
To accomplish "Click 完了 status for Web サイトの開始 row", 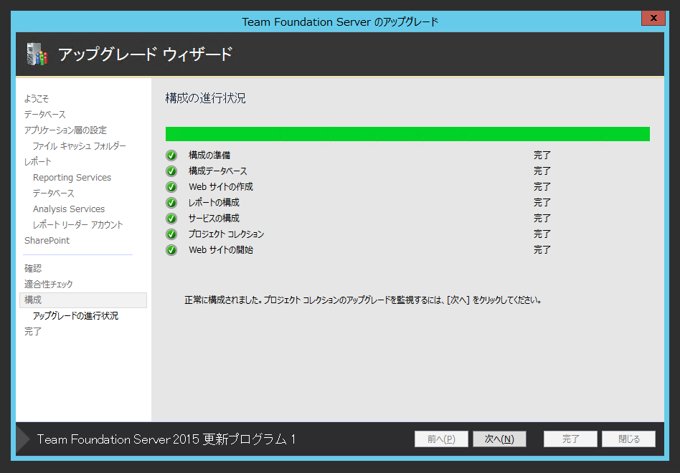I will point(542,250).
